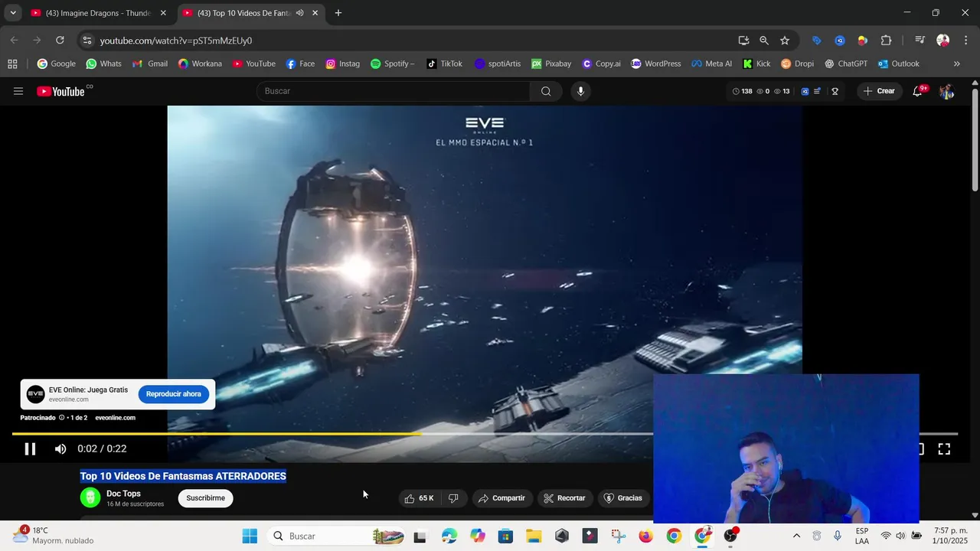The height and width of the screenshot is (551, 980).
Task: Open the YouTube hamburger guide menu
Action: (x=18, y=91)
